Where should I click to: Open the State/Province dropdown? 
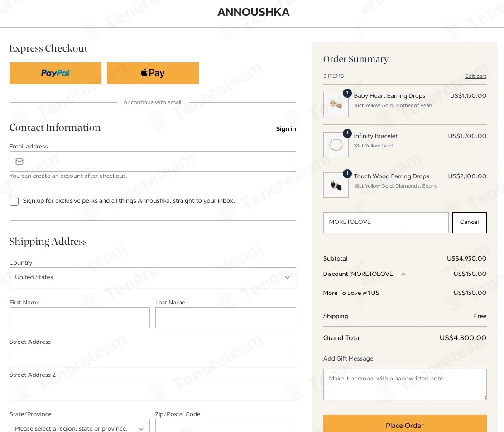(x=79, y=426)
